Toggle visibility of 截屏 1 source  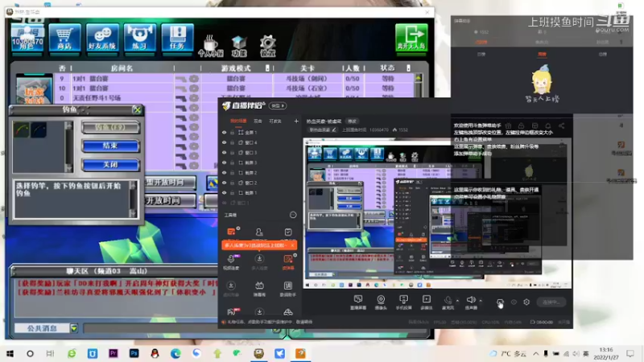coord(225,192)
